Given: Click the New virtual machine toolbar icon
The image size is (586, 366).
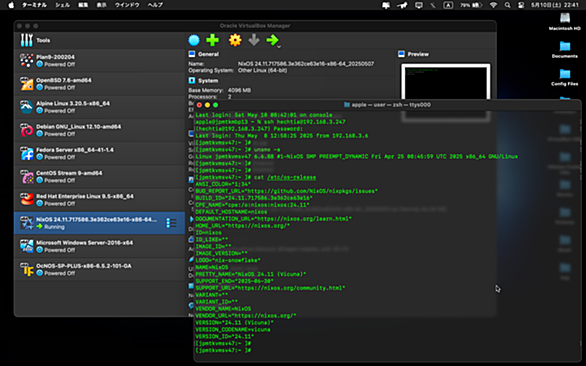Looking at the screenshot, I should coord(194,40).
